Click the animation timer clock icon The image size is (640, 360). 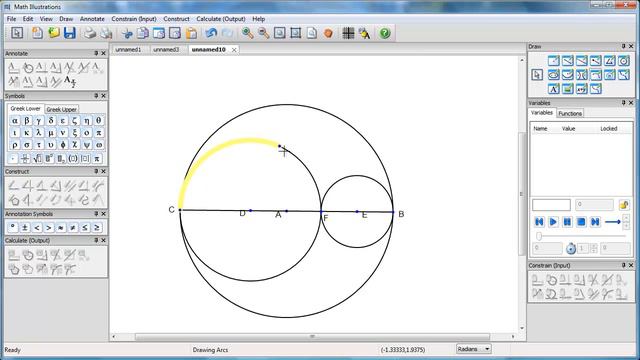click(571, 248)
